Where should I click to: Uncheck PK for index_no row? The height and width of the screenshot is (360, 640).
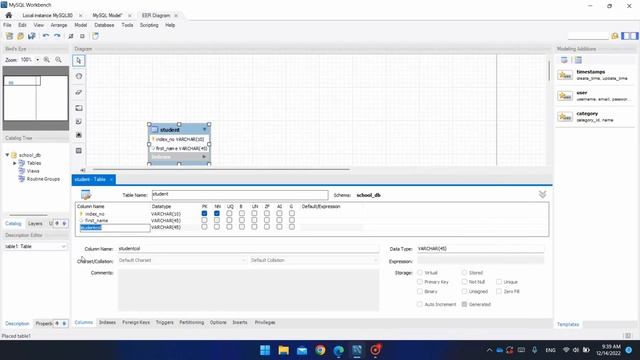point(204,213)
